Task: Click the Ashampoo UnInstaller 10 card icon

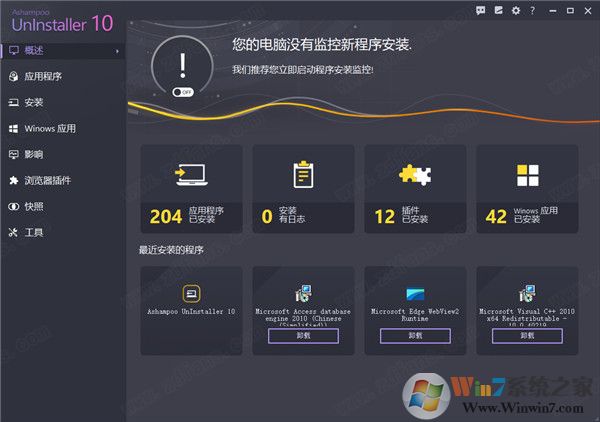Action: click(x=191, y=294)
